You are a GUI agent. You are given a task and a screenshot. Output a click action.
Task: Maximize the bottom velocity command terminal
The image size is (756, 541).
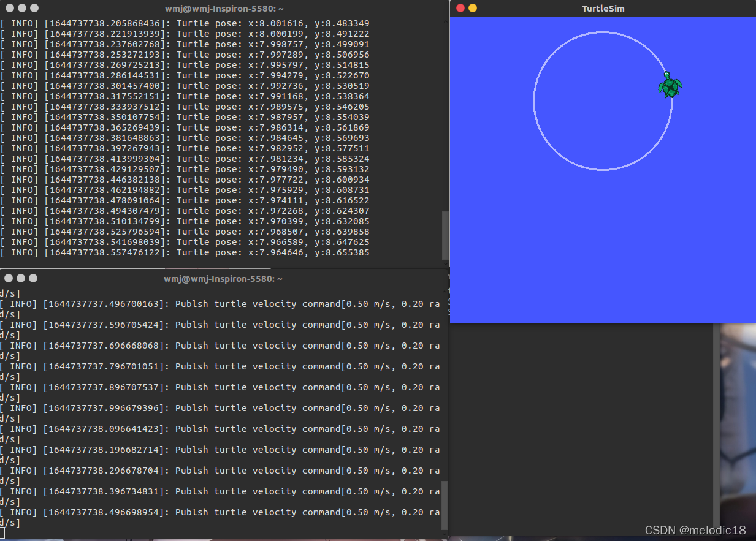tap(33, 278)
